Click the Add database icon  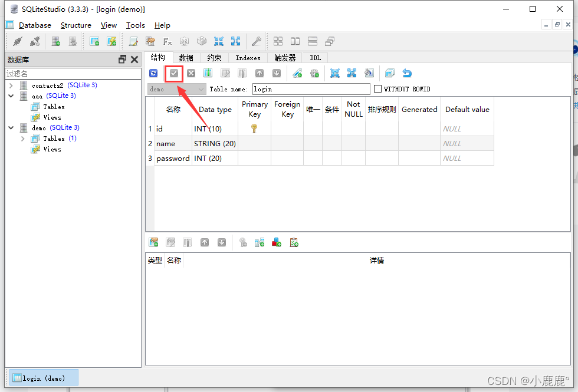(x=55, y=41)
